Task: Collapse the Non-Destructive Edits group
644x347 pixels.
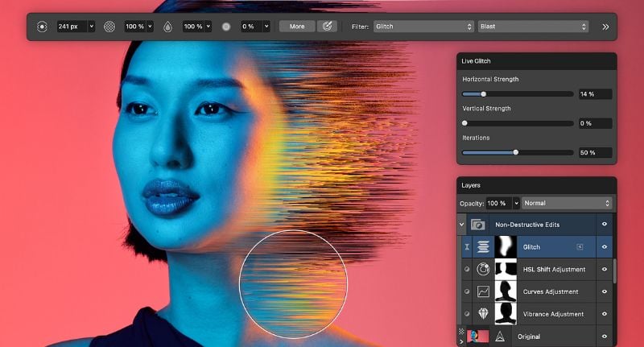Action: click(462, 225)
